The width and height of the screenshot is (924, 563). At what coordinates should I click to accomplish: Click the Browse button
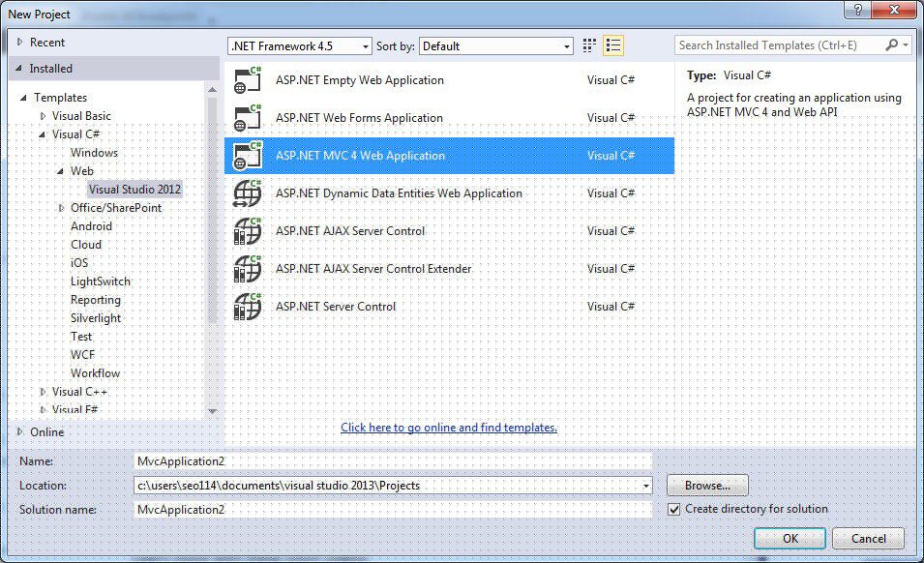pos(706,486)
